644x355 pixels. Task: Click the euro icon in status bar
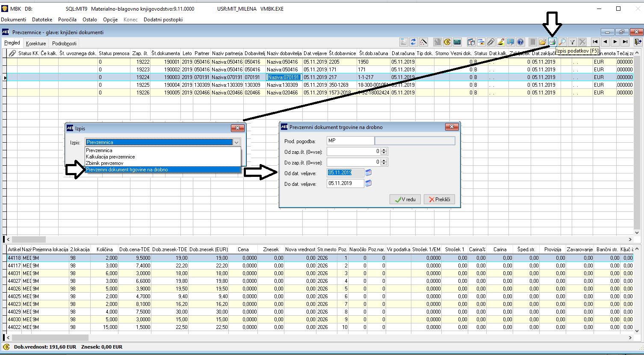tap(6, 347)
